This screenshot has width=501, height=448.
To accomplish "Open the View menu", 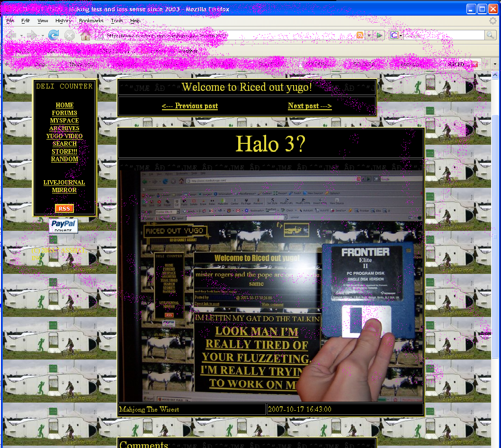I will [x=43, y=21].
